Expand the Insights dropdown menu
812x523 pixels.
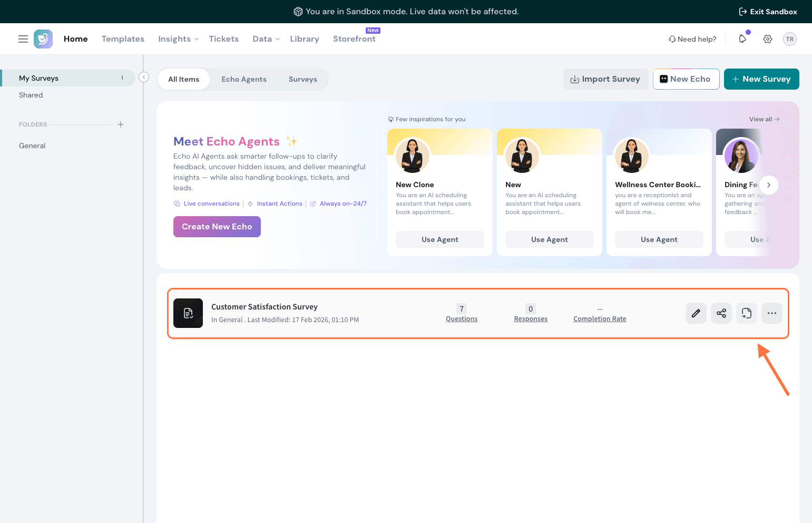(x=179, y=39)
